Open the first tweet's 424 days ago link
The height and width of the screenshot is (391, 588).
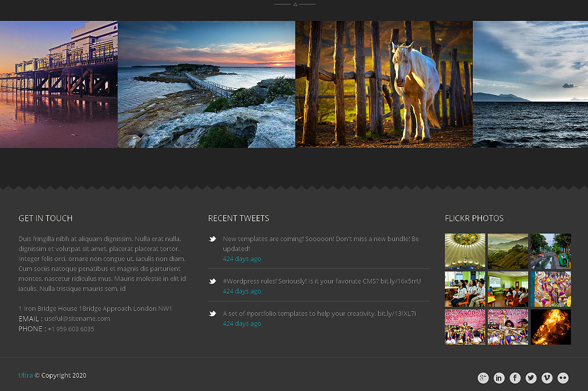click(x=242, y=258)
